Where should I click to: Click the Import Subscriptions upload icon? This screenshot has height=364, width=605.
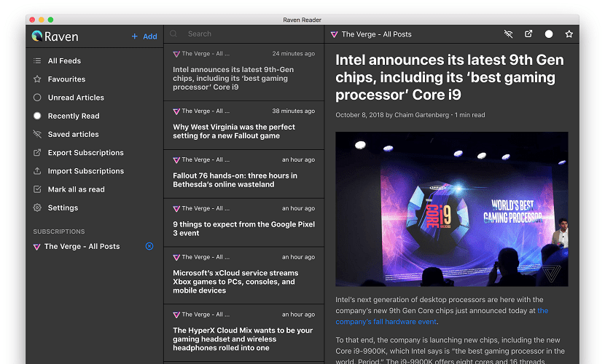(x=37, y=170)
